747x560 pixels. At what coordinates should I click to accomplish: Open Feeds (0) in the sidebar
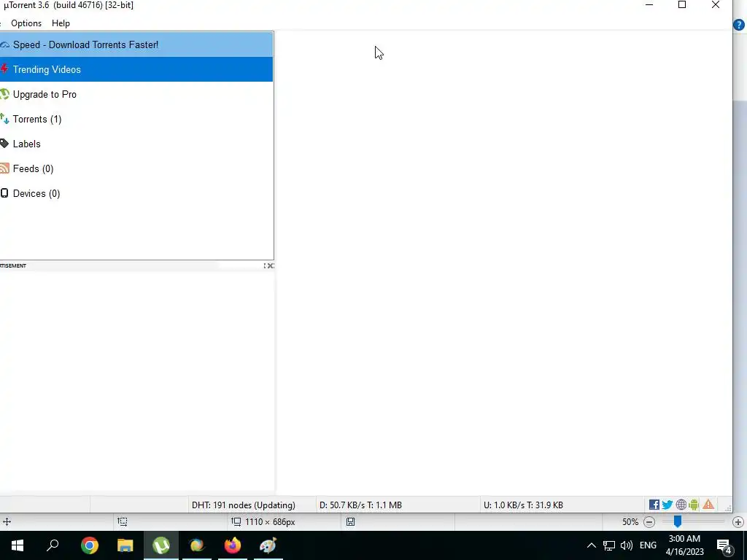(x=136, y=168)
